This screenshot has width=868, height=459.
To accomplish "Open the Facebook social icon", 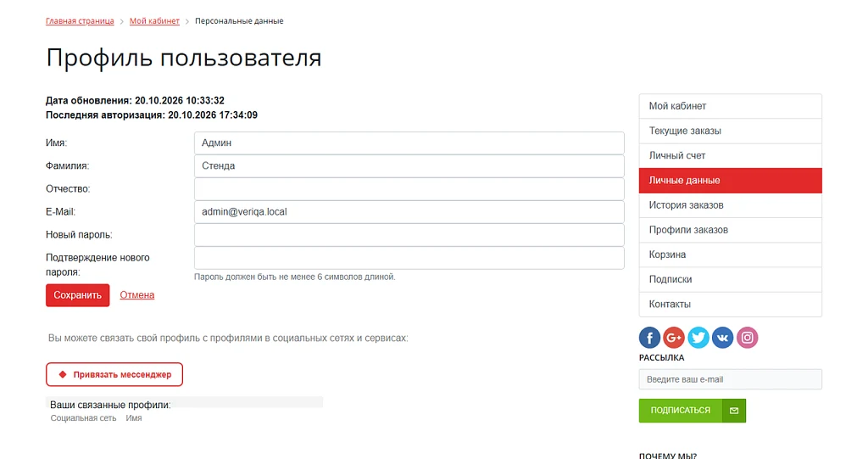I will [649, 338].
